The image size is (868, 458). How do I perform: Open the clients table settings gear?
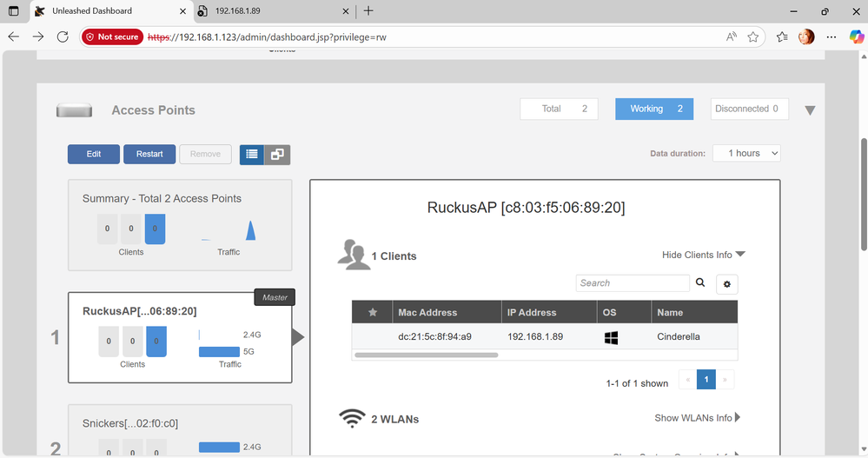click(x=727, y=284)
